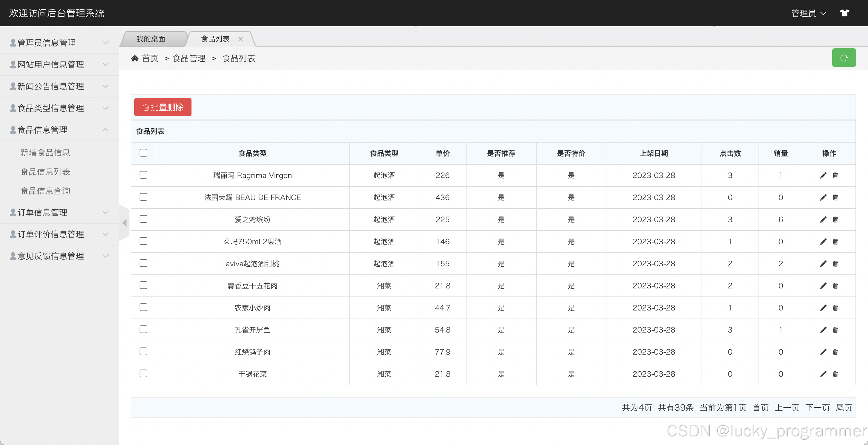Edit the 爱之湾缤纷 row

[823, 219]
